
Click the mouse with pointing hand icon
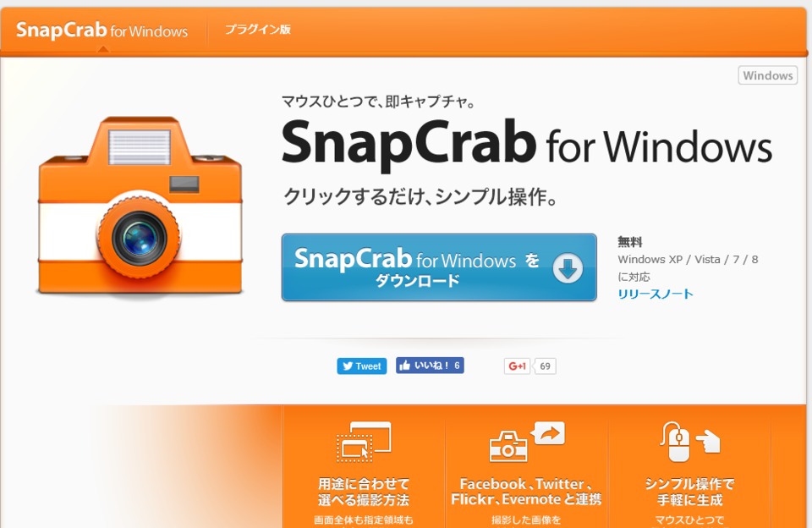click(x=689, y=442)
